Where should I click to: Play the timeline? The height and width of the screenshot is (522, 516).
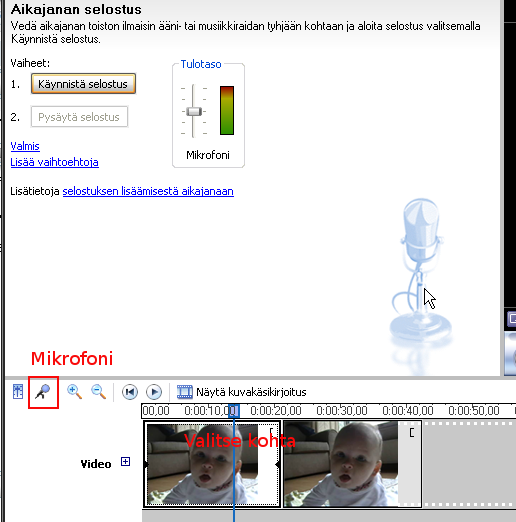coord(154,392)
